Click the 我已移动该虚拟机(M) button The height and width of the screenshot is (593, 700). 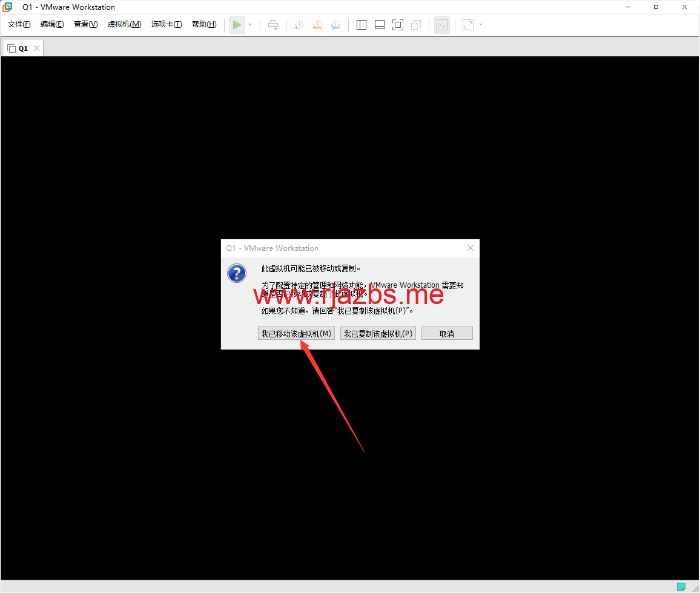(x=297, y=334)
